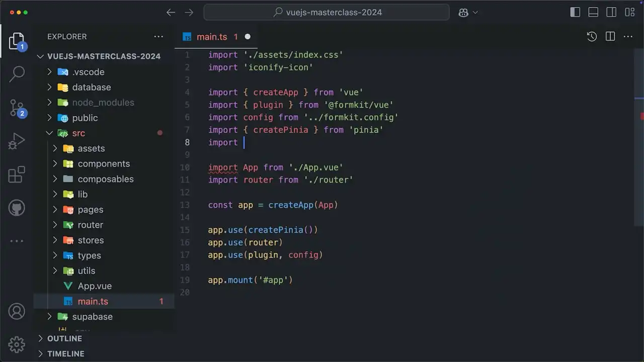Click the '../formkit.config' path on line 6

click(351, 117)
